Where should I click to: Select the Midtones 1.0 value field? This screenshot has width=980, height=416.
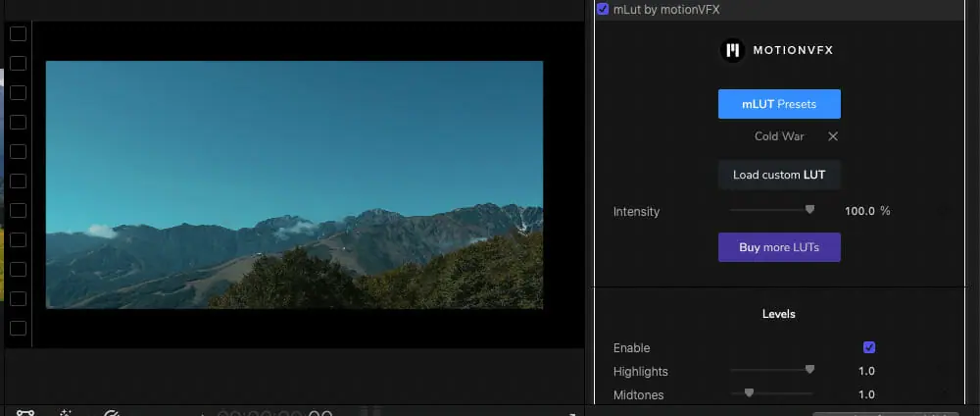click(x=866, y=394)
